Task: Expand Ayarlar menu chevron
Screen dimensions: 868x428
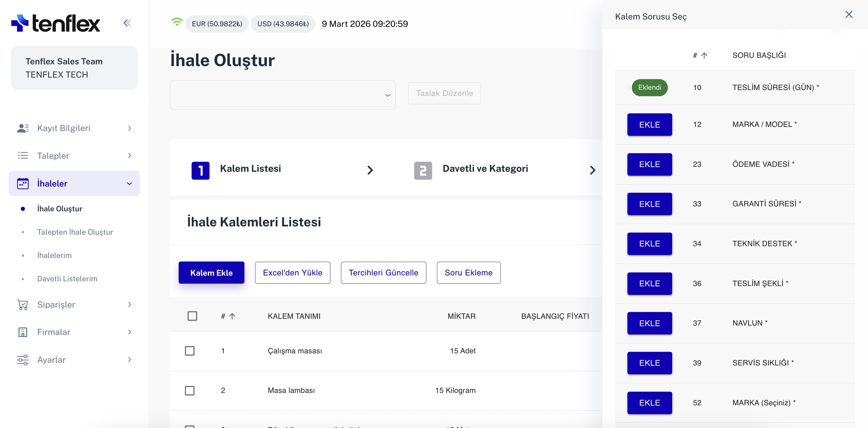Action: 129,360
